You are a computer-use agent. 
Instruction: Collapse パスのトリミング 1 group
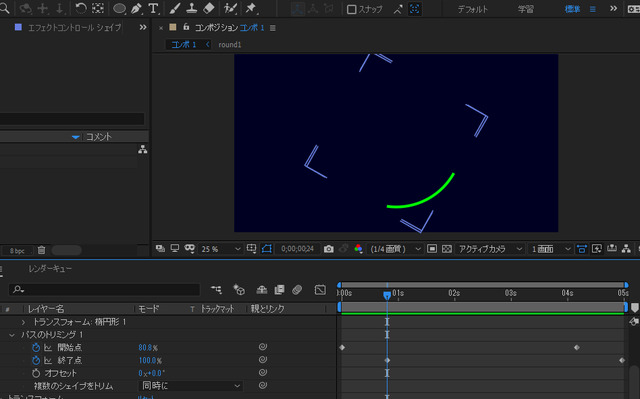pyautogui.click(x=12, y=335)
